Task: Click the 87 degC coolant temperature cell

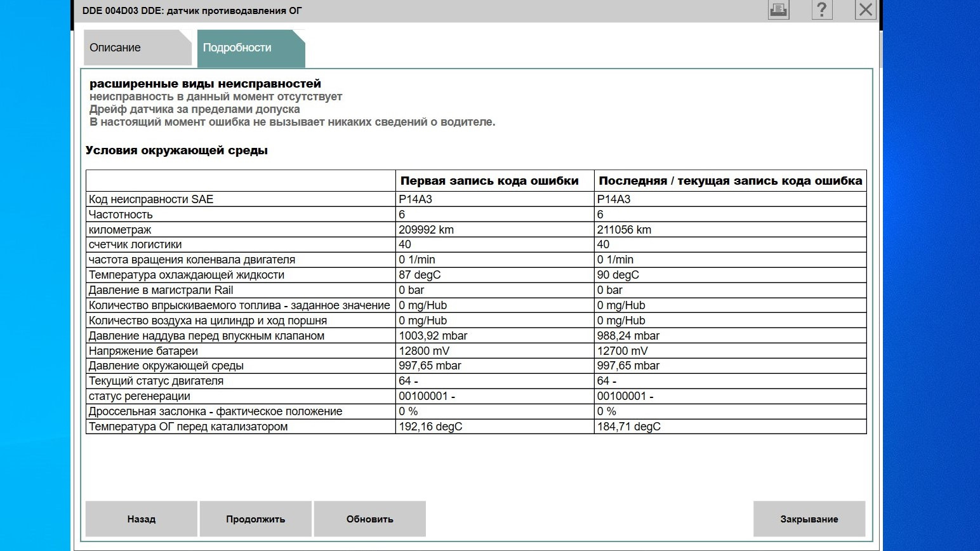Action: 420,275
